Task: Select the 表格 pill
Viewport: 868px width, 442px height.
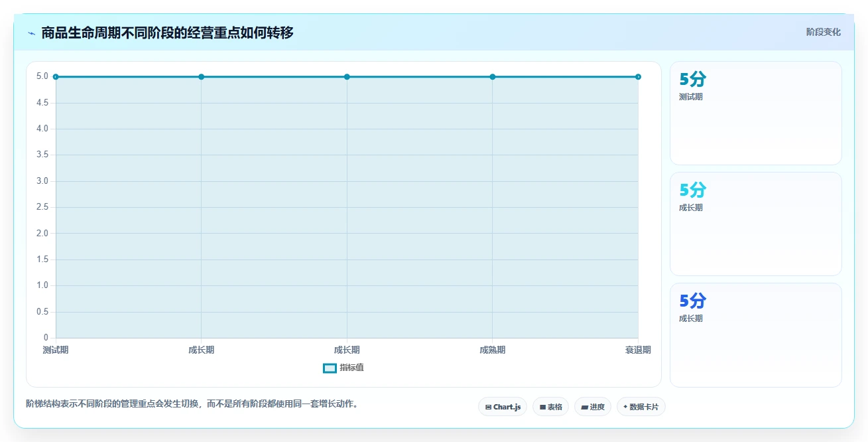Action: (x=550, y=407)
